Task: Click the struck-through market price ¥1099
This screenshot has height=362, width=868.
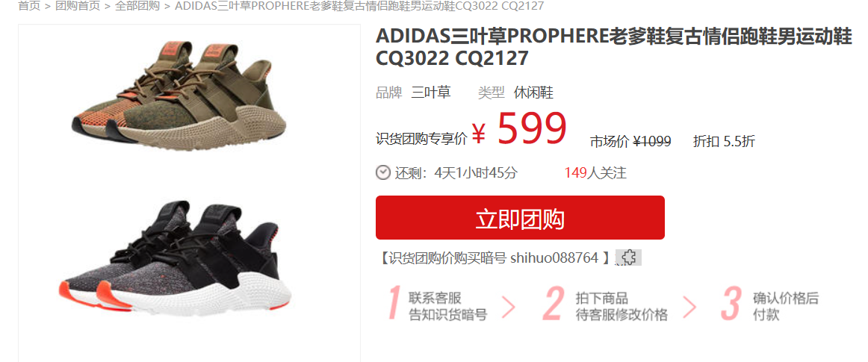Action: [652, 141]
